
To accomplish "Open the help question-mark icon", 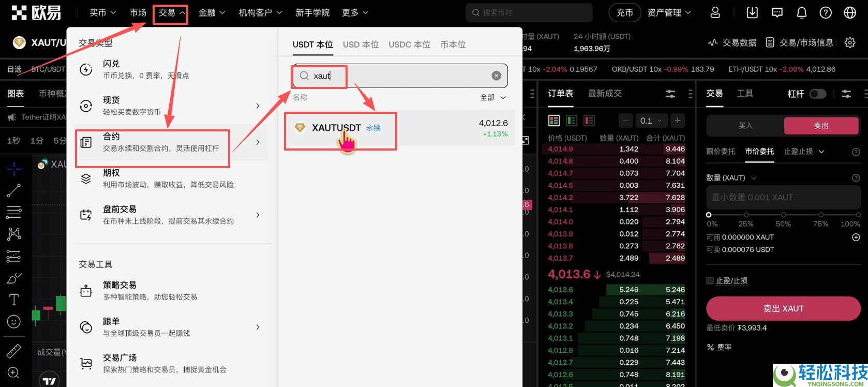I will coord(826,13).
